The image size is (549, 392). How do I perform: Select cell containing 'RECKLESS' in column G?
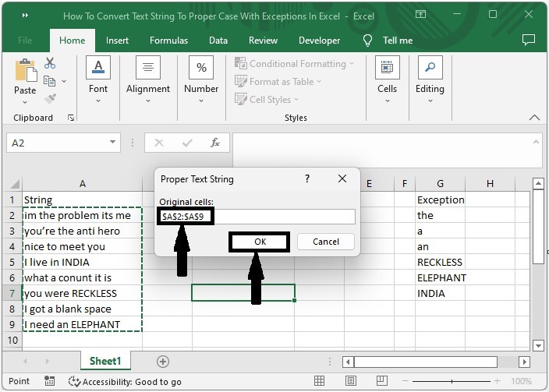pos(440,262)
